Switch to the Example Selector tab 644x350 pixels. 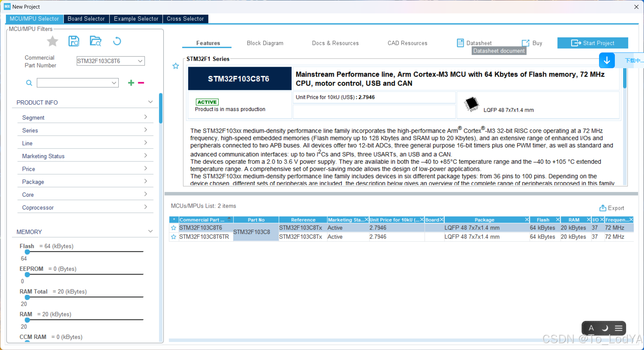coord(136,19)
